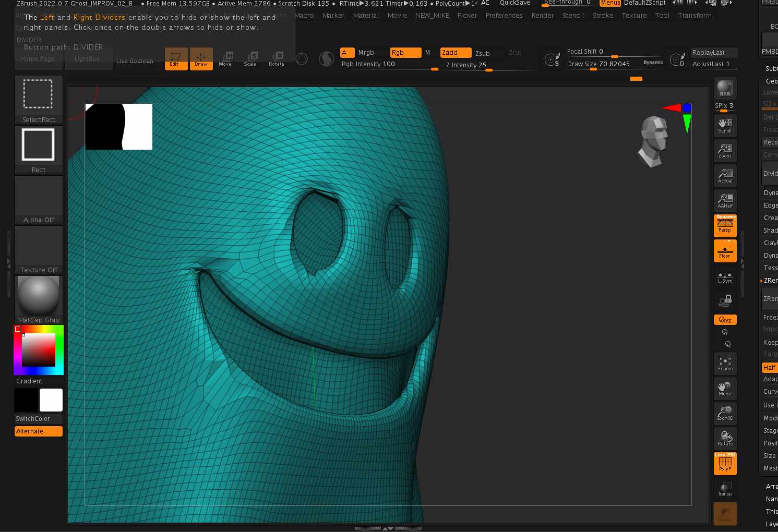The width and height of the screenshot is (778, 532).
Task: Open the Stroke menu
Action: [x=603, y=16]
